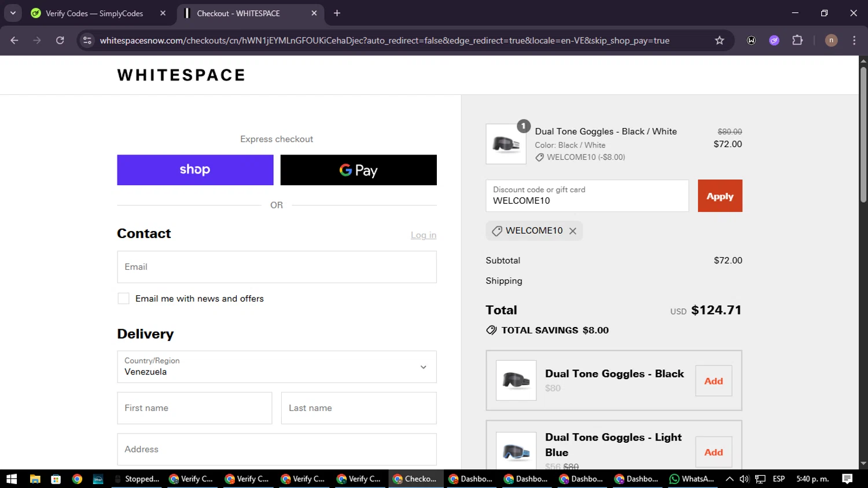Open the Windows Start menu
This screenshot has width=868, height=488.
tap(12, 479)
